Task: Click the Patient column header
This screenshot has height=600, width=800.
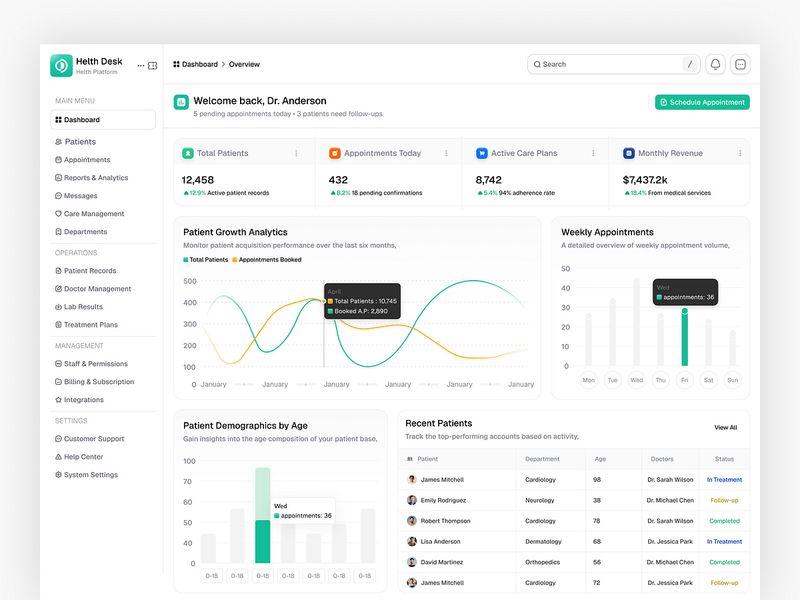Action: tap(428, 459)
